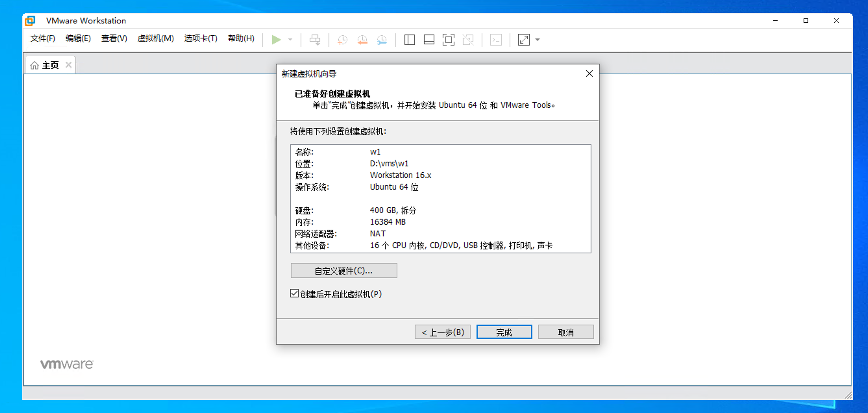Open the screen fit mode dropdown

(x=537, y=40)
